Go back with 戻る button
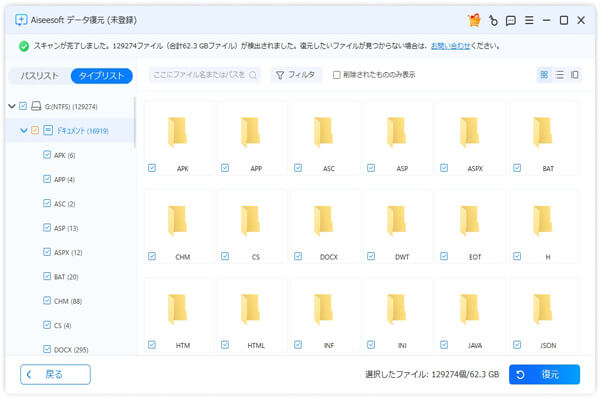600x398 pixels. (55, 374)
